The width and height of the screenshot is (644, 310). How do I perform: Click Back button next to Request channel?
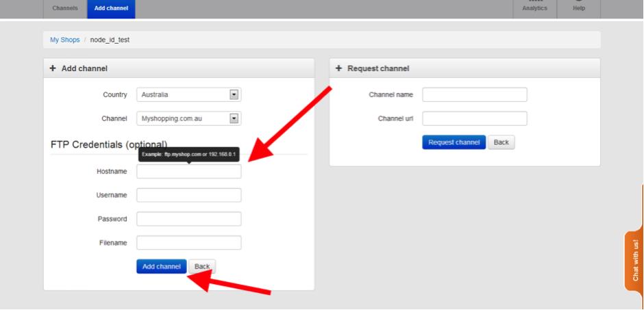tap(501, 142)
